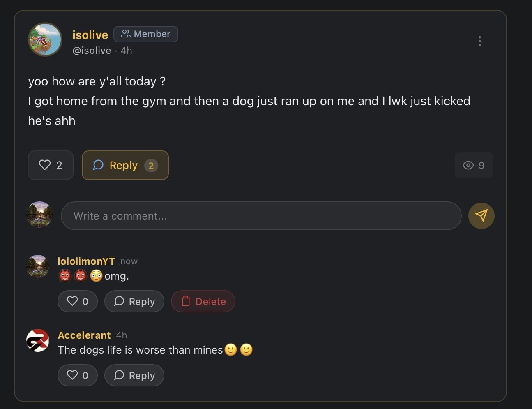Click your avatar beside comment box
Viewport: 532px width, 409px height.
click(39, 215)
